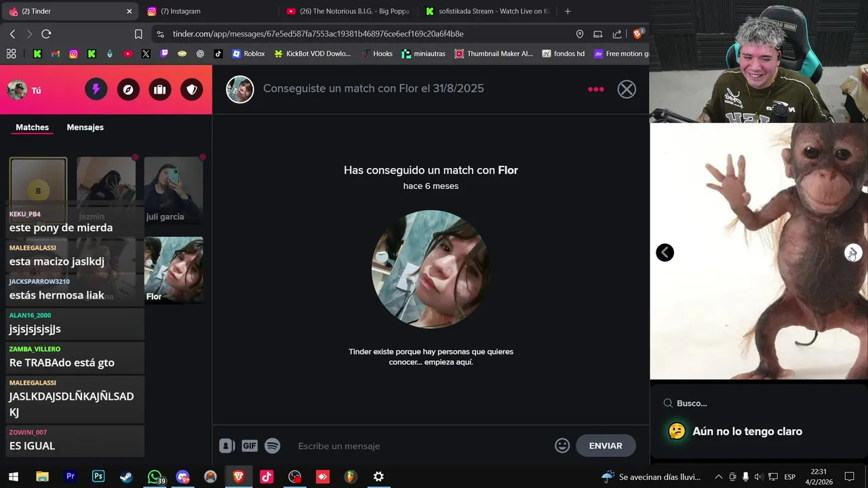
Task: Go back with the browser back arrow
Action: [x=12, y=34]
